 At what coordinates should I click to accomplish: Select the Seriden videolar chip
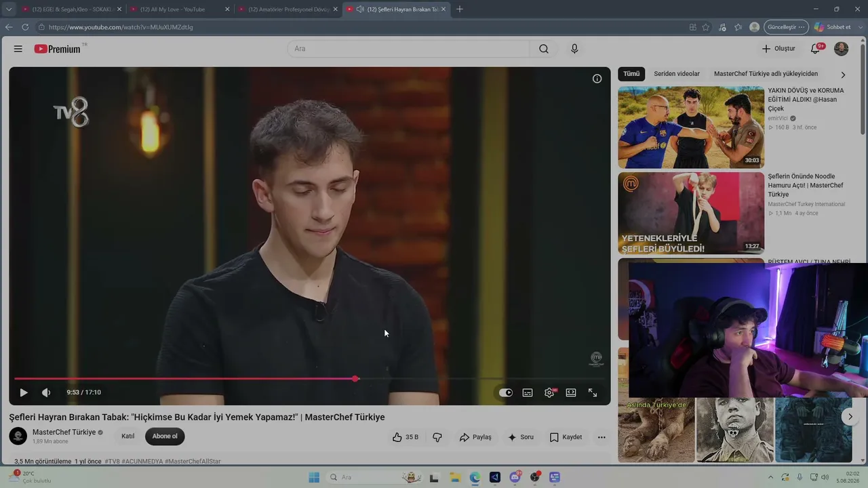[677, 74]
